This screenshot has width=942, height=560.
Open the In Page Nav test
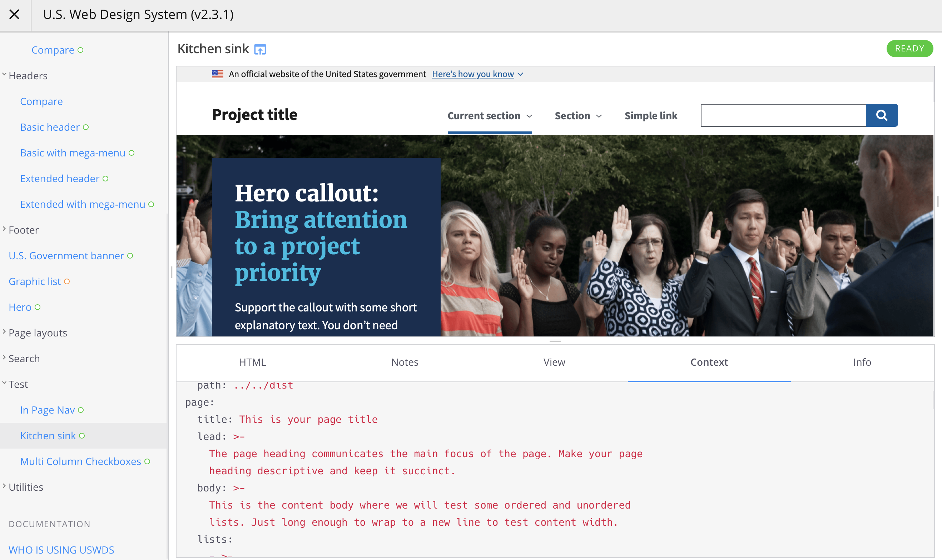pos(52,410)
